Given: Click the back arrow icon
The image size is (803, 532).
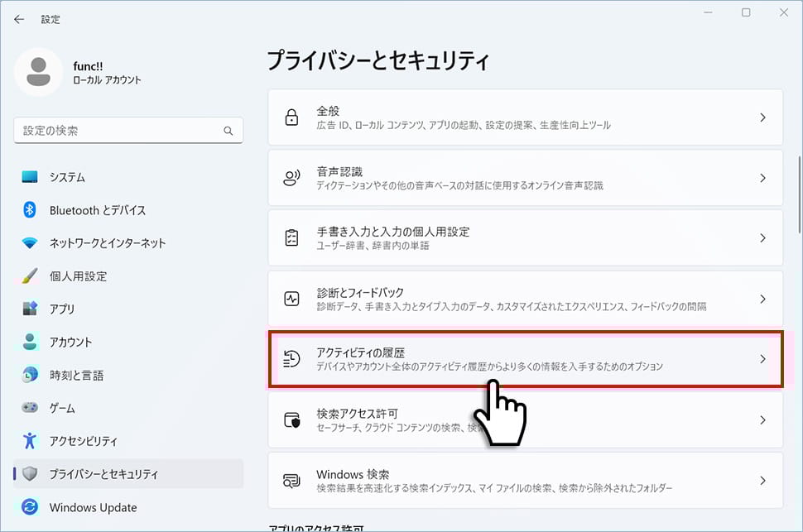Looking at the screenshot, I should click(x=19, y=20).
